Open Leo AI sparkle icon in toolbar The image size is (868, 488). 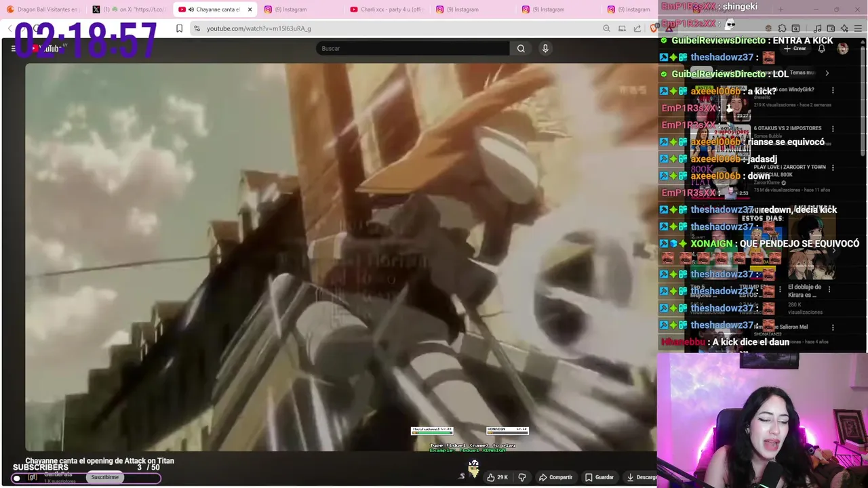click(844, 28)
